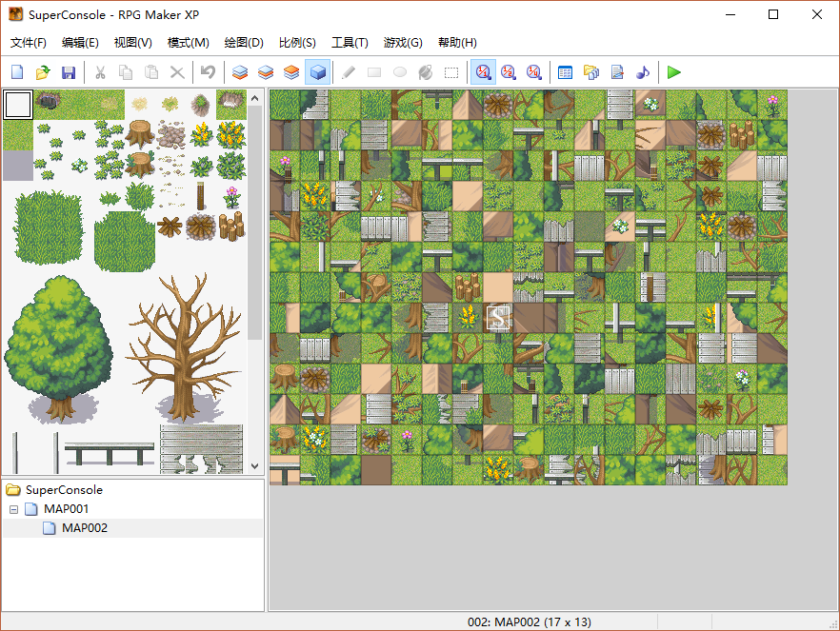This screenshot has width=840, height=631.
Task: Open the 工具(T) menu
Action: 350,43
